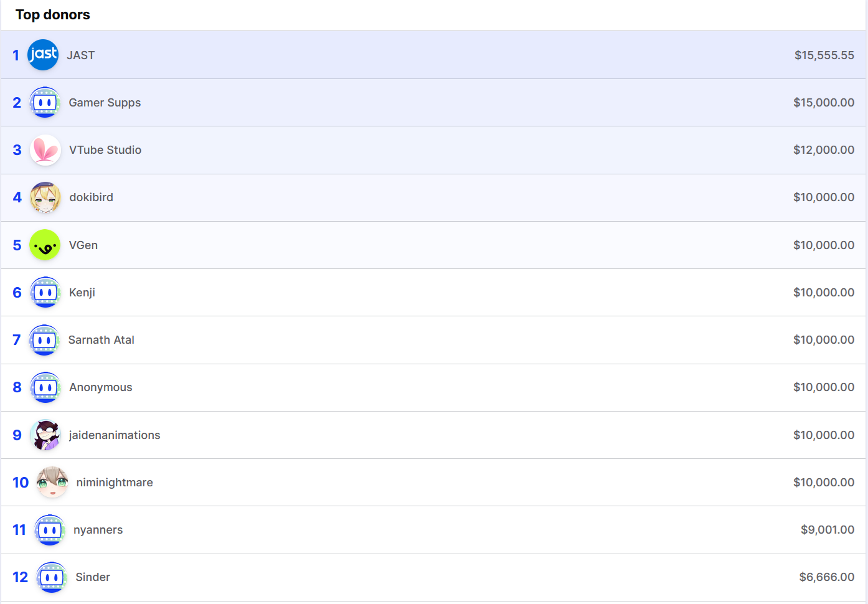This screenshot has width=868, height=604.
Task: Click Anonymous donor's $10,000.00 amount
Action: point(824,387)
